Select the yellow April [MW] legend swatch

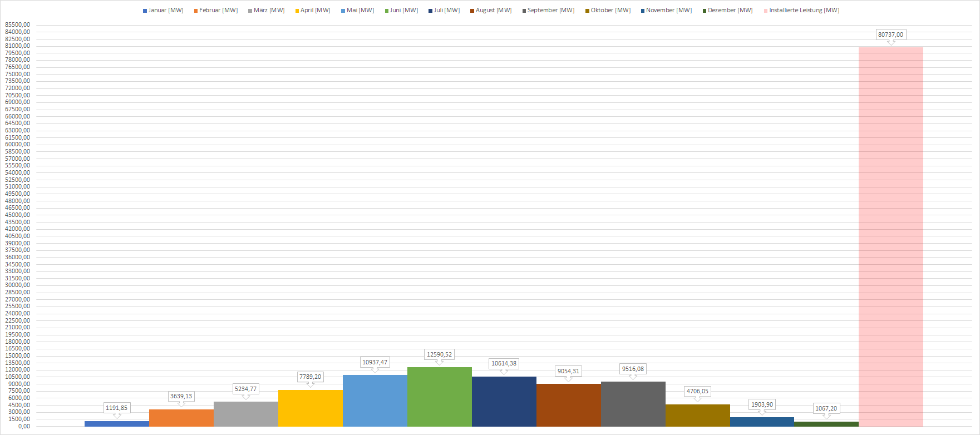pos(298,11)
